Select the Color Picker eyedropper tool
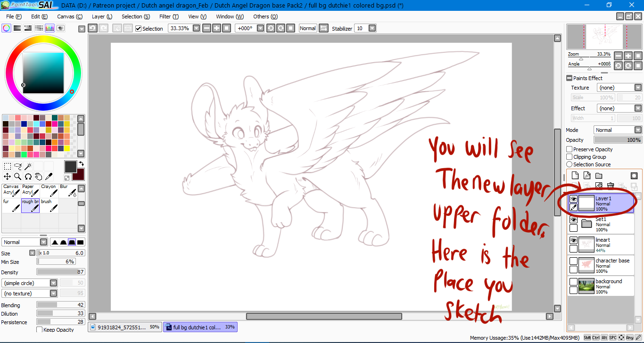 click(x=49, y=177)
